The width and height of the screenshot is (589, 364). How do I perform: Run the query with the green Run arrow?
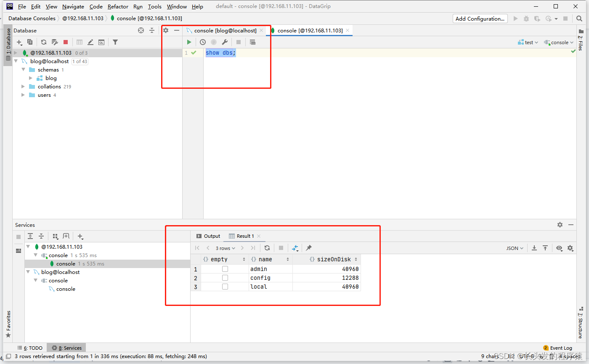coord(189,42)
